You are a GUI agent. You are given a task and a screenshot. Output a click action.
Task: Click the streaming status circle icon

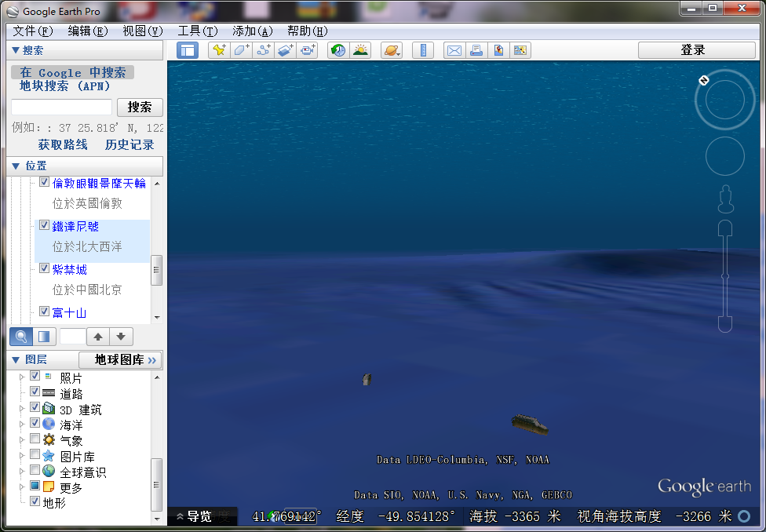[744, 516]
